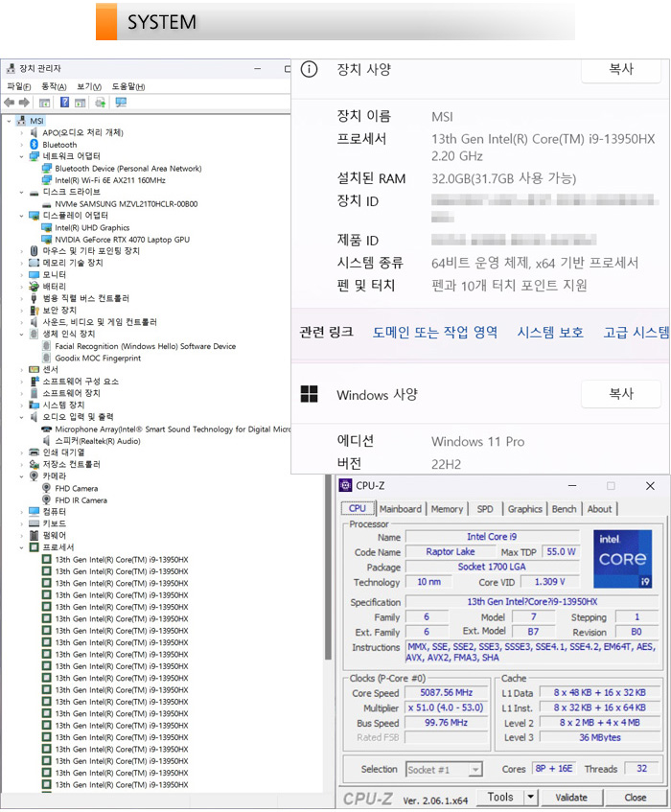Collapse the 네트워크 어댑터 node
This screenshot has height=812, width=671.
(21, 156)
